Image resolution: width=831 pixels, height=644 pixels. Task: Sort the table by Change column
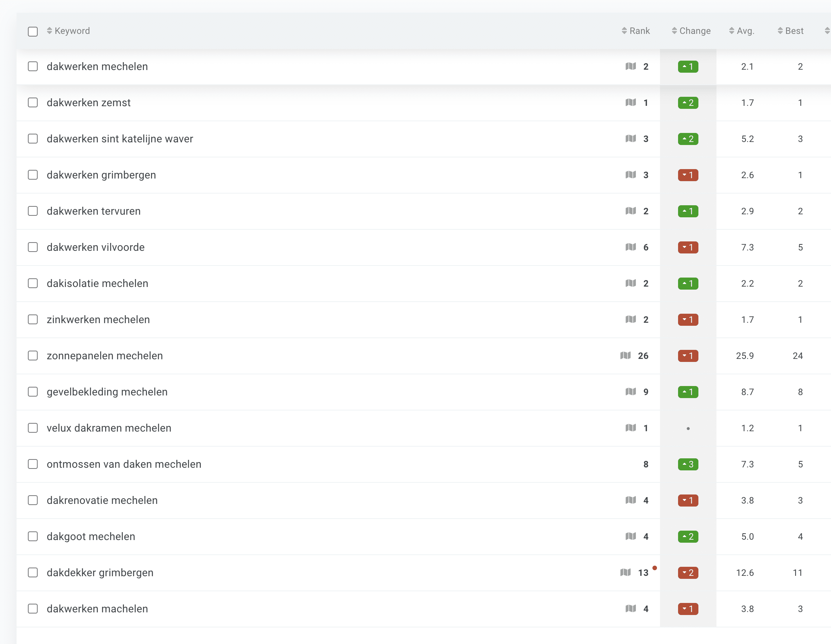[691, 31]
